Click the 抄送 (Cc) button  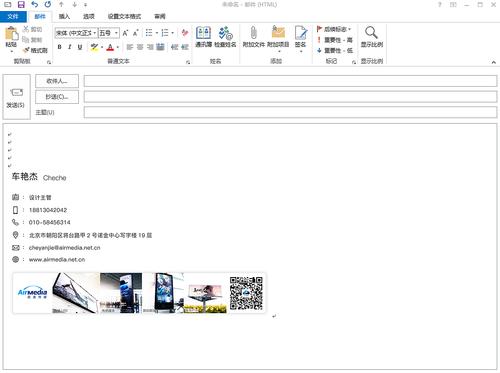(x=57, y=97)
